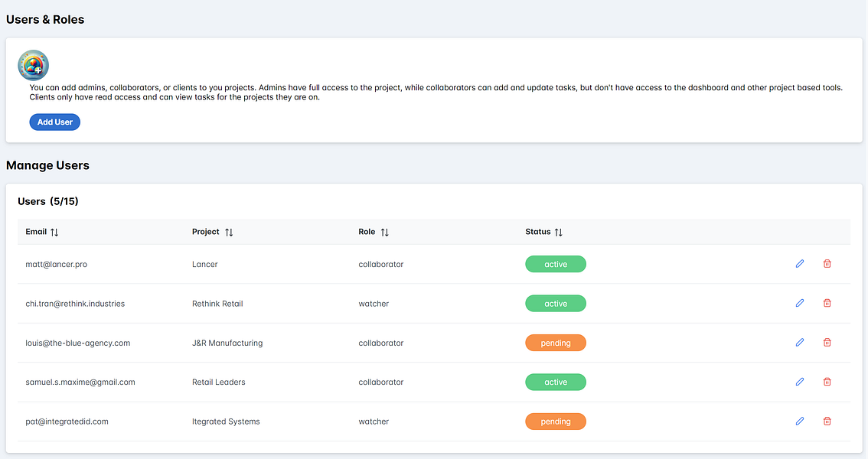868x459 pixels.
Task: Click the active status badge for Lancer
Action: click(x=556, y=265)
